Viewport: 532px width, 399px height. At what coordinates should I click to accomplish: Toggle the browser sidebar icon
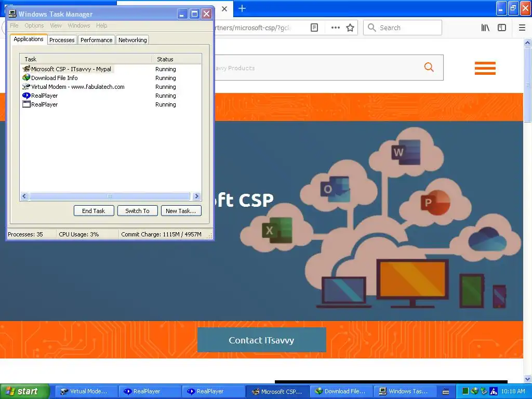(x=502, y=28)
